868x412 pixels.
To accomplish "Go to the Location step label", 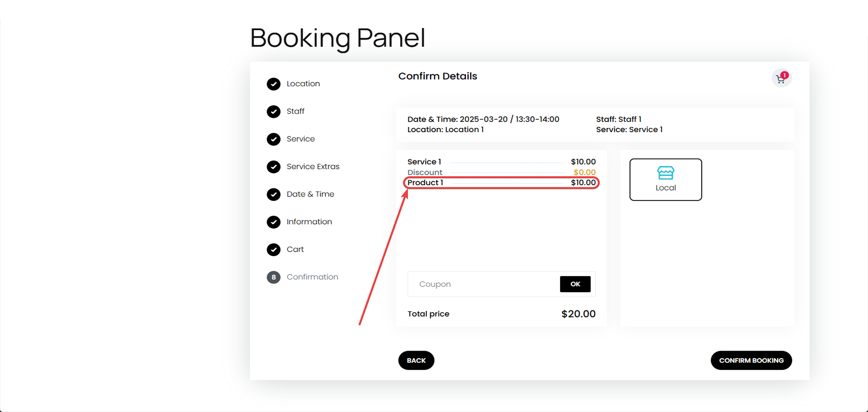I will pyautogui.click(x=303, y=84).
